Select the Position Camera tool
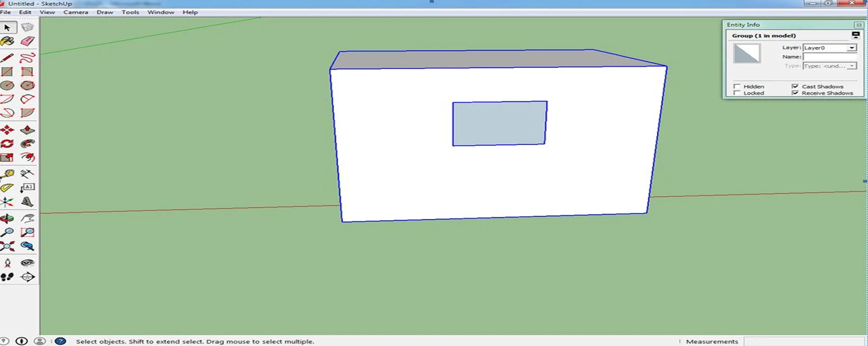This screenshot has height=346, width=868. [8, 263]
